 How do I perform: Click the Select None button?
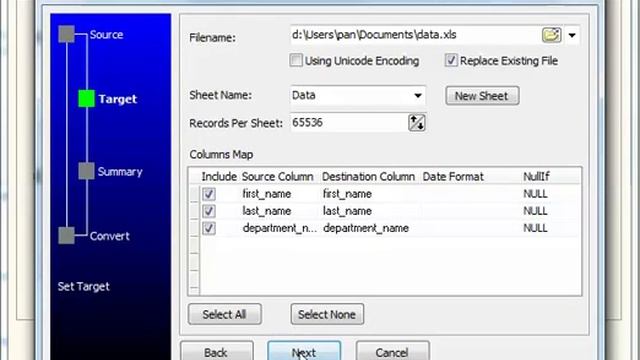tap(327, 314)
